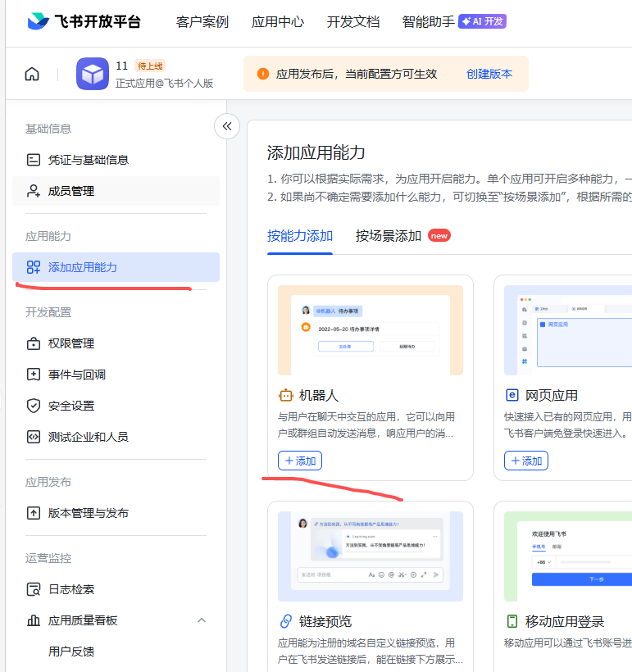632x672 pixels.
Task: Add the 机器人 capability
Action: (x=300, y=461)
